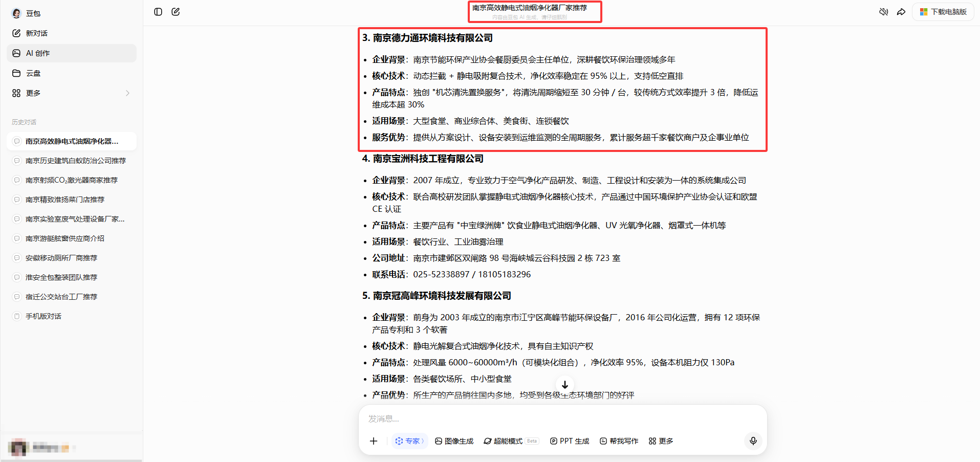Click the microphone voice input icon
Screen dimensions: 980x462
click(x=753, y=441)
